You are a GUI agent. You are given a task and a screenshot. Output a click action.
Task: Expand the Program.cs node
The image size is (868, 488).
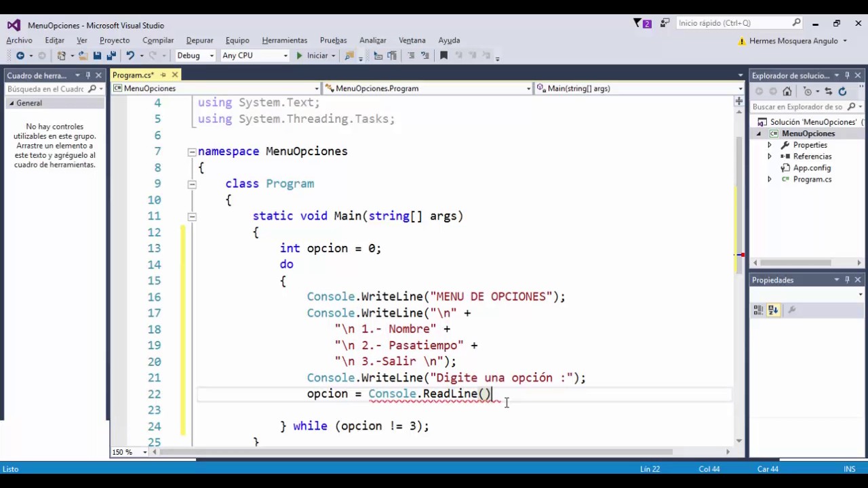[x=769, y=180]
